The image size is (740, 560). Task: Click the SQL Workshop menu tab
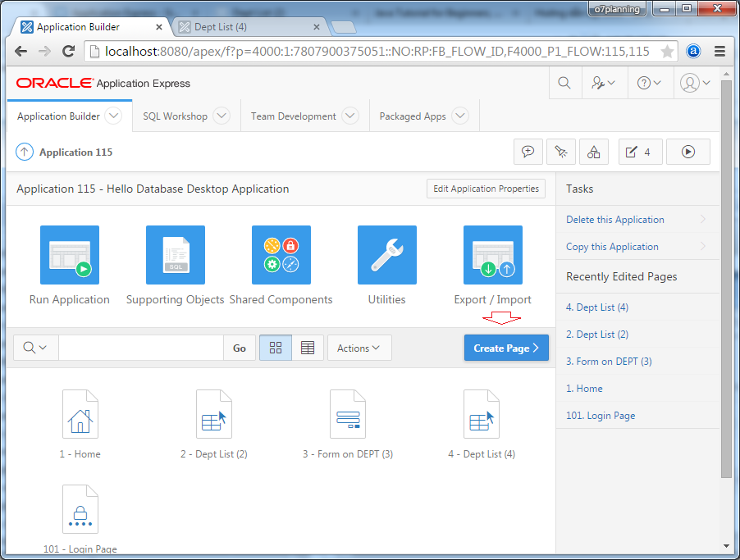175,116
